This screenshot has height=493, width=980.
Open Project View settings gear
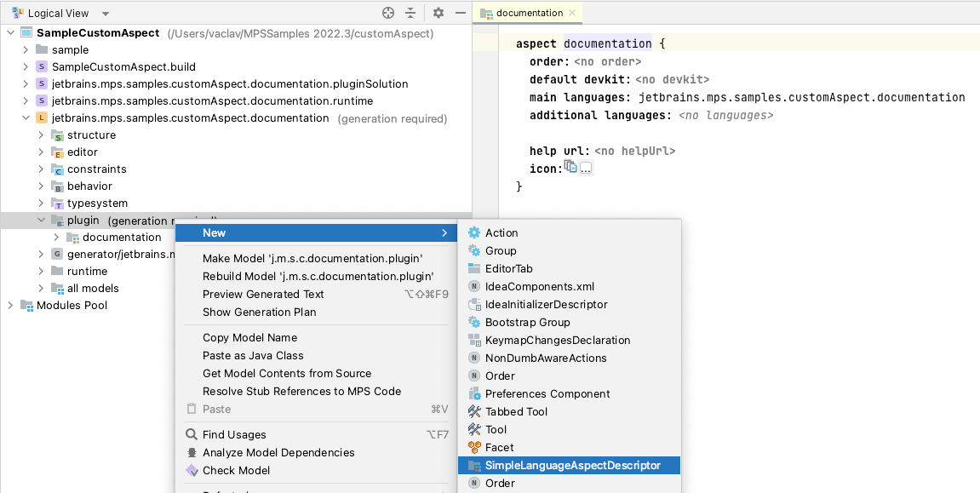[x=438, y=13]
